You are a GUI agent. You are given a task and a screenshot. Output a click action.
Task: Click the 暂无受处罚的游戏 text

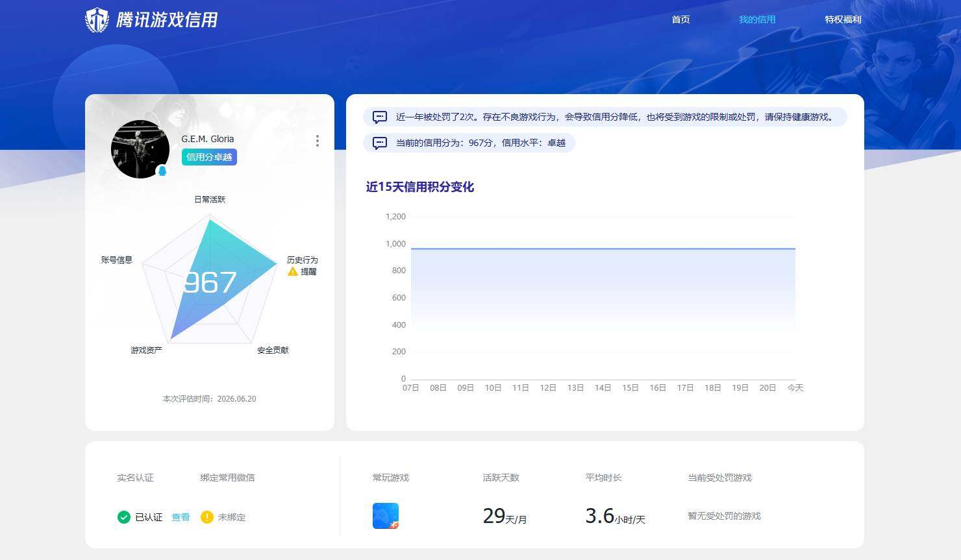click(x=724, y=516)
